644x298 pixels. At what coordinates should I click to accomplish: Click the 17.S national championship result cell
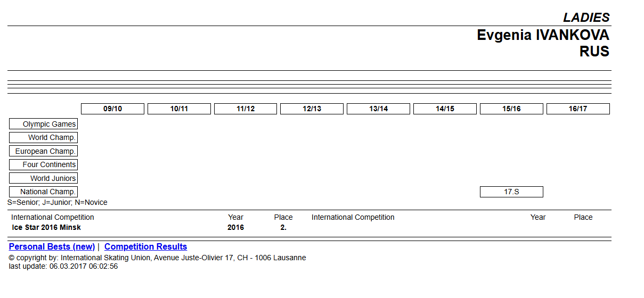tap(511, 192)
